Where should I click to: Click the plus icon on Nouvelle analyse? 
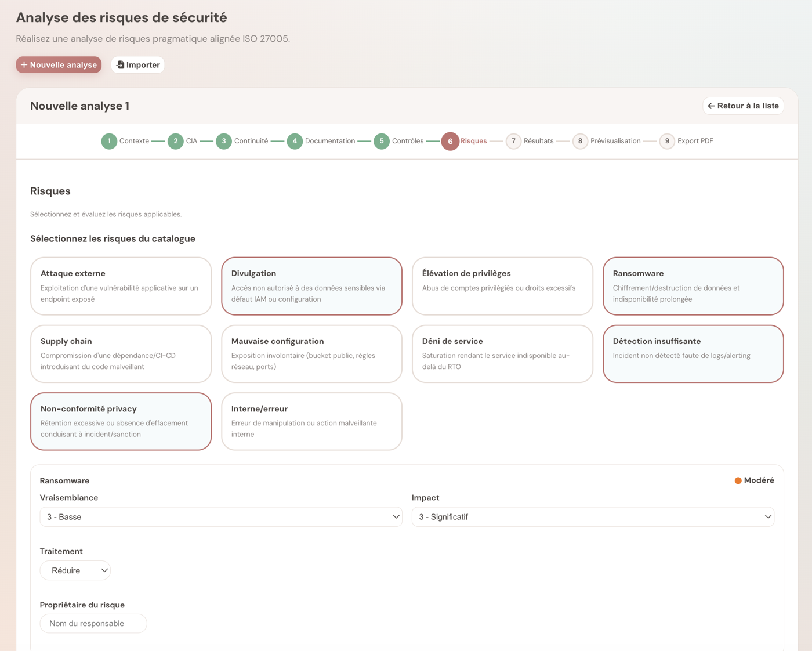pyautogui.click(x=24, y=65)
